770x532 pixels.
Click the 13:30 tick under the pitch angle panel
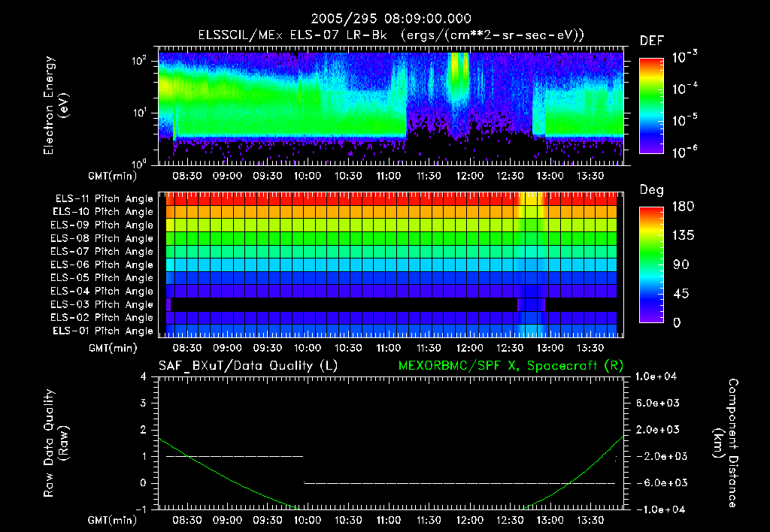click(x=590, y=348)
